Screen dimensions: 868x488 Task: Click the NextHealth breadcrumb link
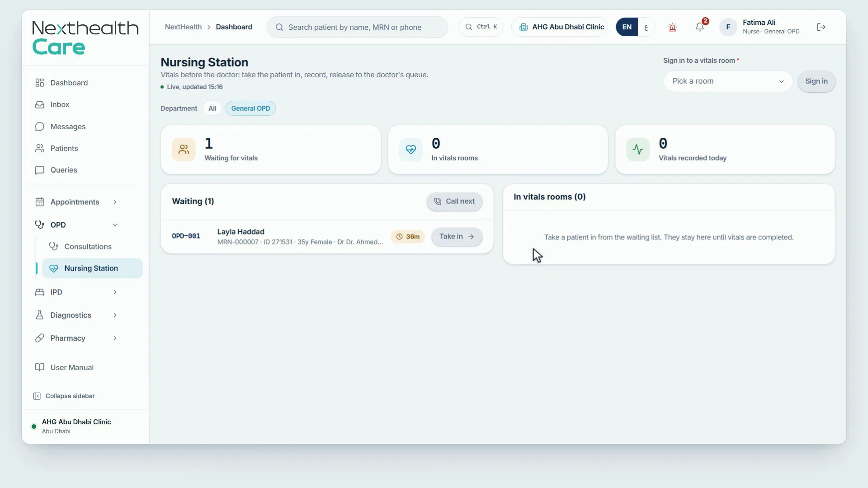point(183,27)
